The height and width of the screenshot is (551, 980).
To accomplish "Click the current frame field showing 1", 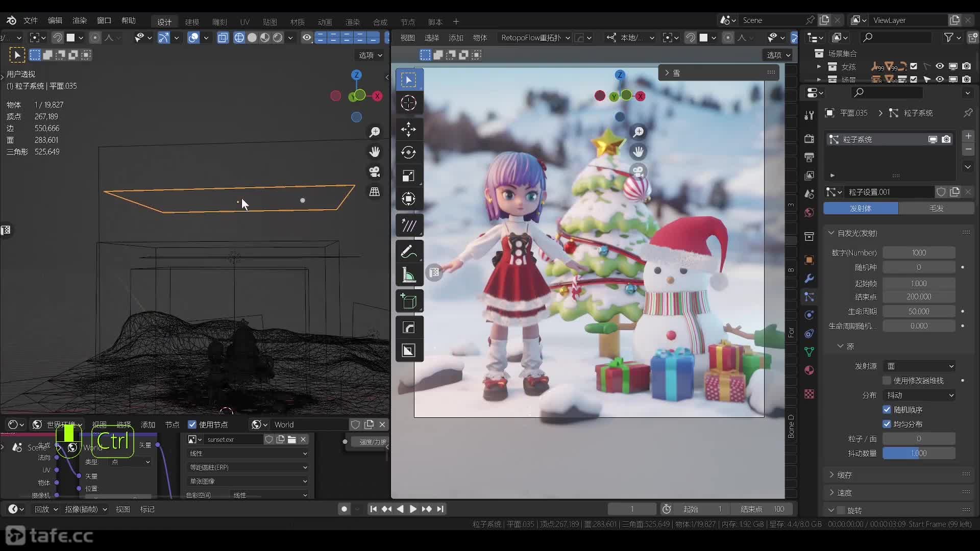I will click(x=632, y=509).
